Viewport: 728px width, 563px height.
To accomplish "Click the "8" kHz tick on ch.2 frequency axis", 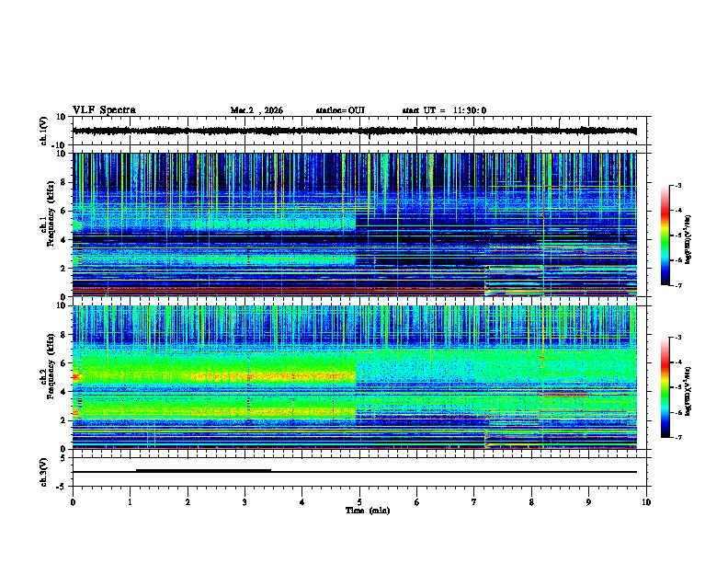I will (x=63, y=335).
